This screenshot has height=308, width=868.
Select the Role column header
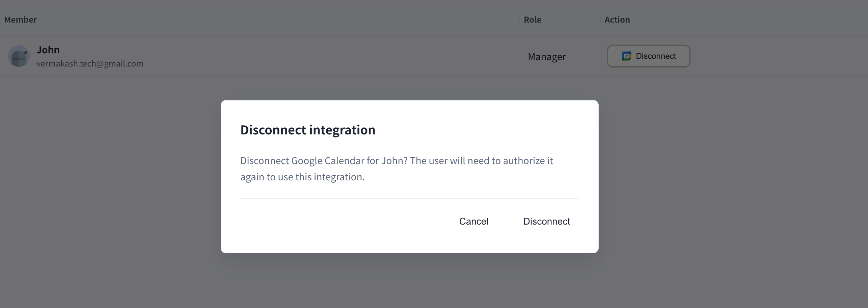532,20
